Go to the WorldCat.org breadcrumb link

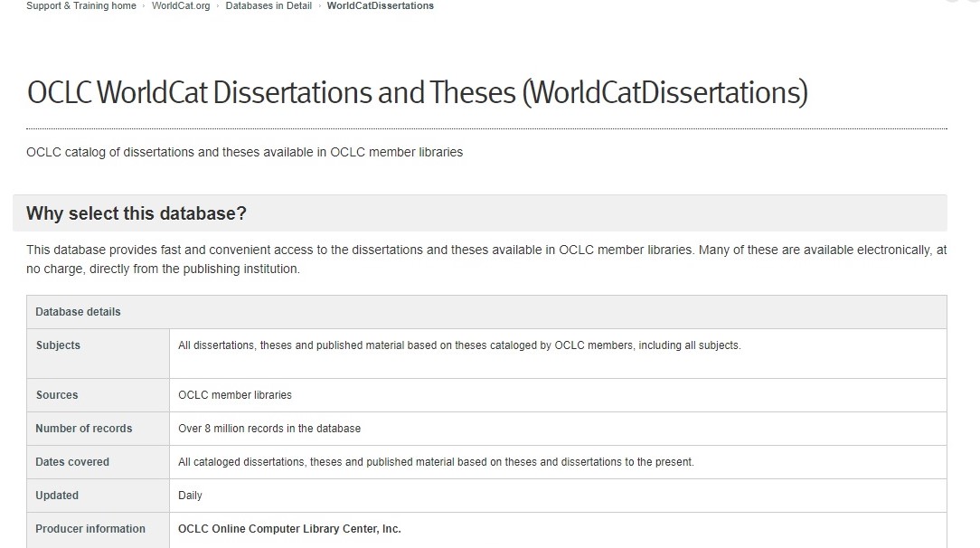(x=181, y=6)
